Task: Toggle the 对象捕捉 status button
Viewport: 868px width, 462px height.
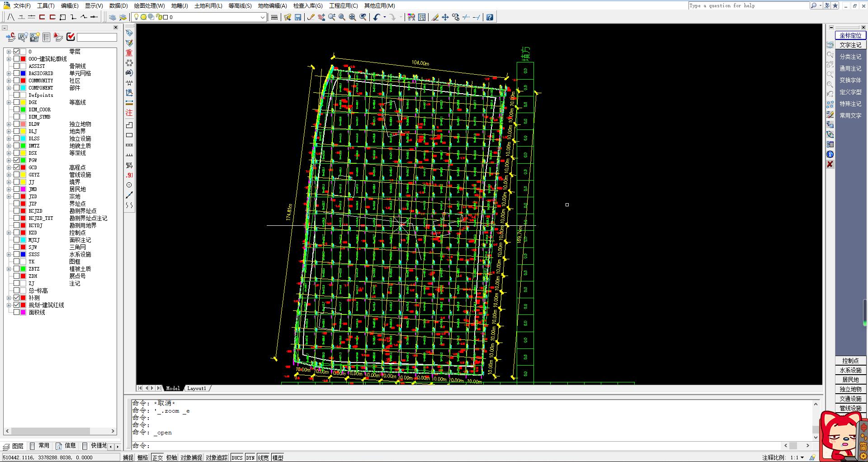Action: (x=191, y=457)
